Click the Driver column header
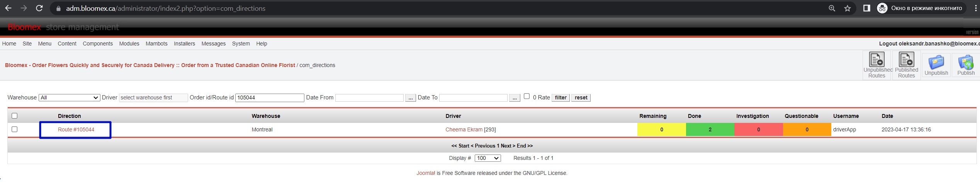The height and width of the screenshot is (183, 980). 453,116
